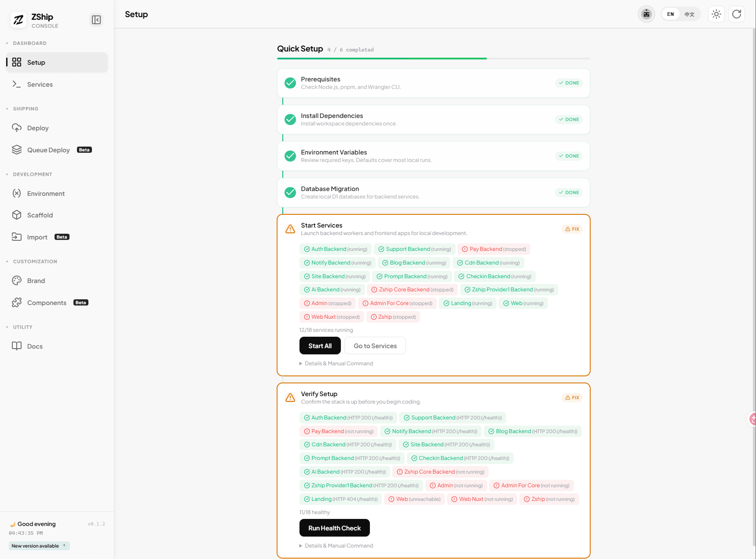Viewport: 756px width, 559px height.
Task: Click the Start All button
Action: pos(320,346)
